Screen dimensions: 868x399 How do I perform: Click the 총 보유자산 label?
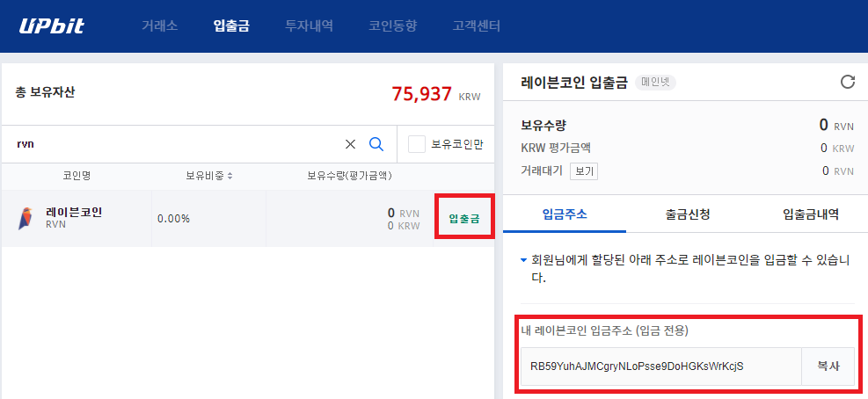coord(45,92)
